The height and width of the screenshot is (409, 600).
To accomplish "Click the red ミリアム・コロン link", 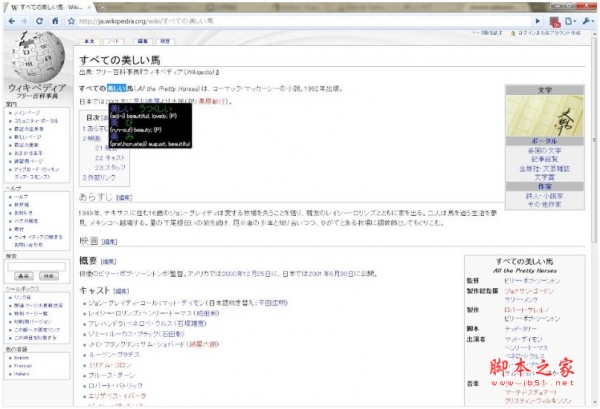I will 110,365.
